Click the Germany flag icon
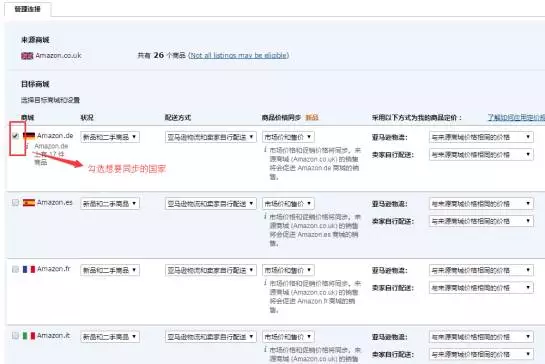The height and width of the screenshot is (364, 545). pos(29,136)
